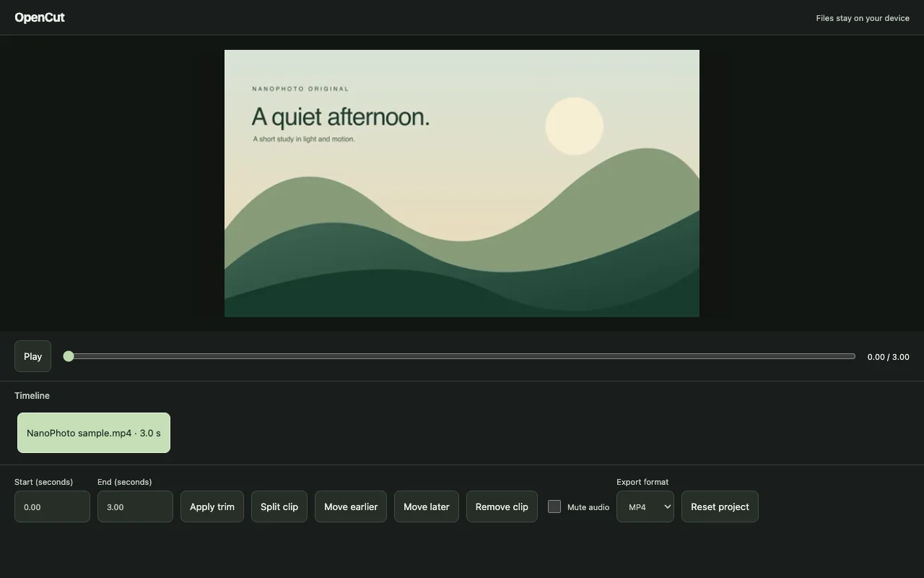Select the NanoPhoto sample.mp4 timeline clip
Image resolution: width=924 pixels, height=578 pixels.
coord(94,433)
